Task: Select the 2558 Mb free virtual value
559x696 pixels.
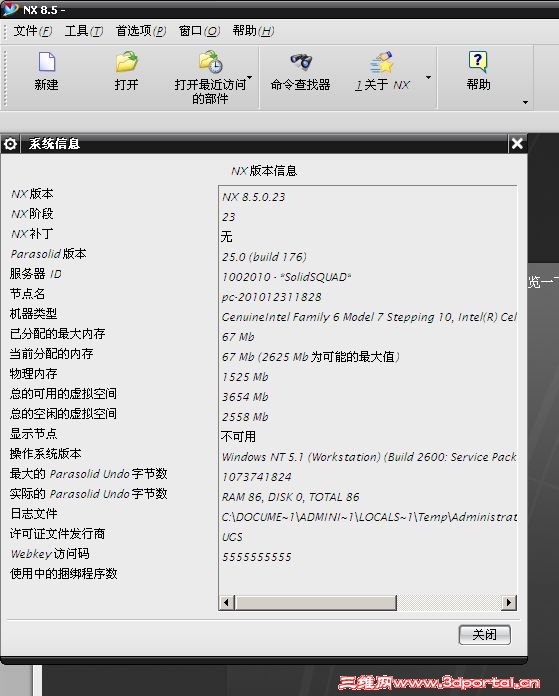Action: (x=245, y=417)
